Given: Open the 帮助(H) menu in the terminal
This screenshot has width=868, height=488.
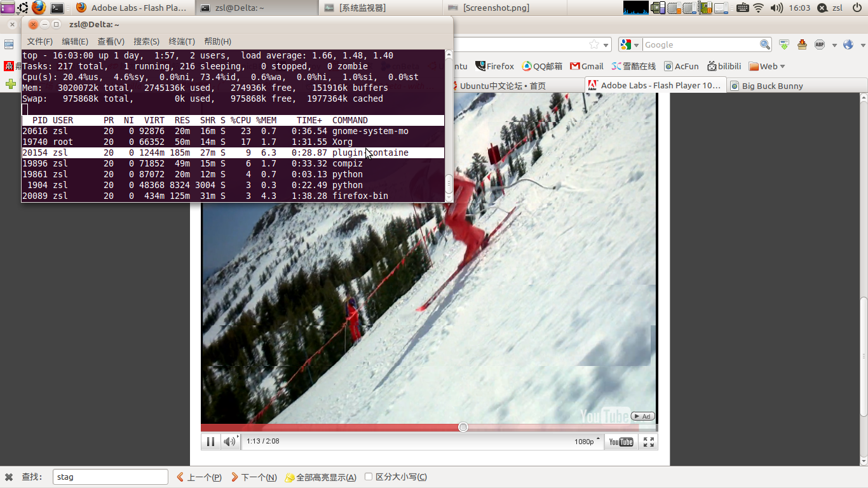Looking at the screenshot, I should point(217,41).
